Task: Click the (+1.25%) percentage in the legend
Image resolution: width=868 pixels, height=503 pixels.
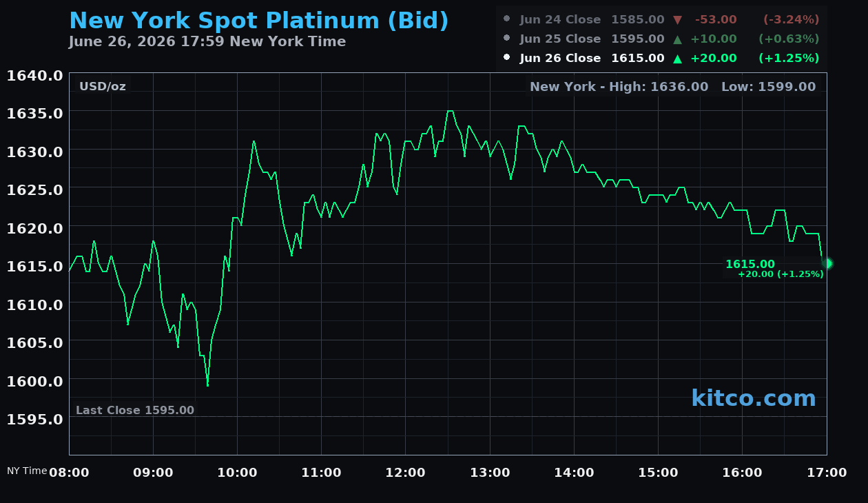Action: pyautogui.click(x=789, y=59)
